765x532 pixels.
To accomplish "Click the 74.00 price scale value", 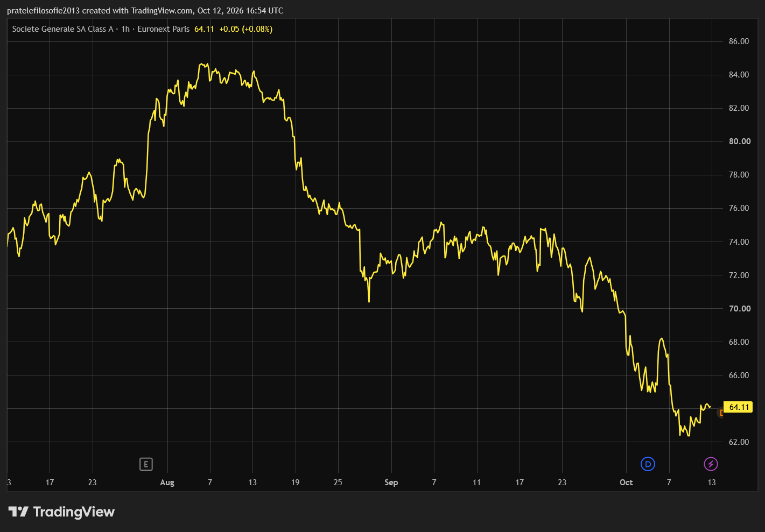I will (x=739, y=242).
